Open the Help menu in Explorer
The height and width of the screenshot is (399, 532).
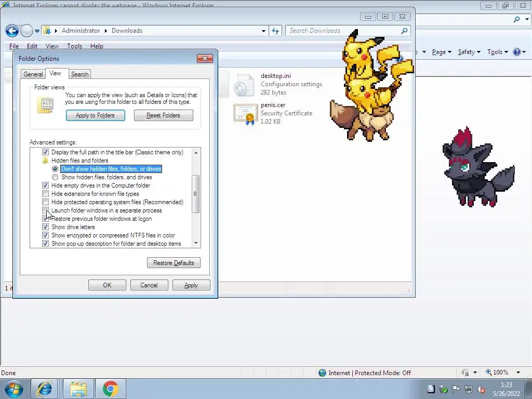pos(97,46)
